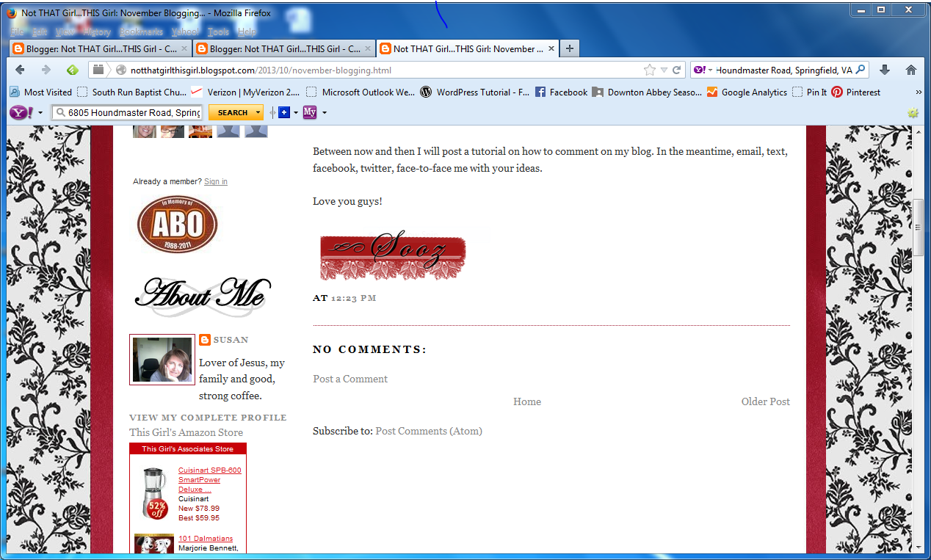This screenshot has width=931, height=560.
Task: Switch to the first Blogger tab
Action: pos(99,49)
